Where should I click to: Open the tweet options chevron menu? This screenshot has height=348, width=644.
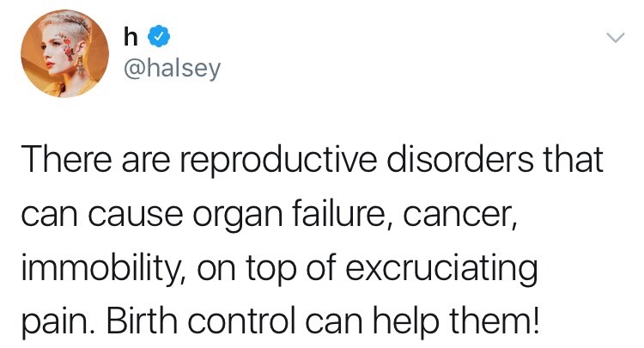614,38
